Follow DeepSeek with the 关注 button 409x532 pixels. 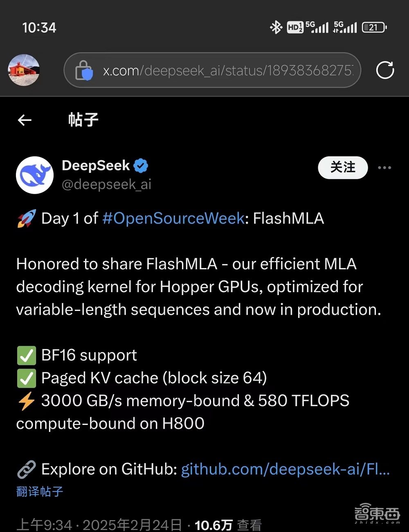click(x=343, y=168)
